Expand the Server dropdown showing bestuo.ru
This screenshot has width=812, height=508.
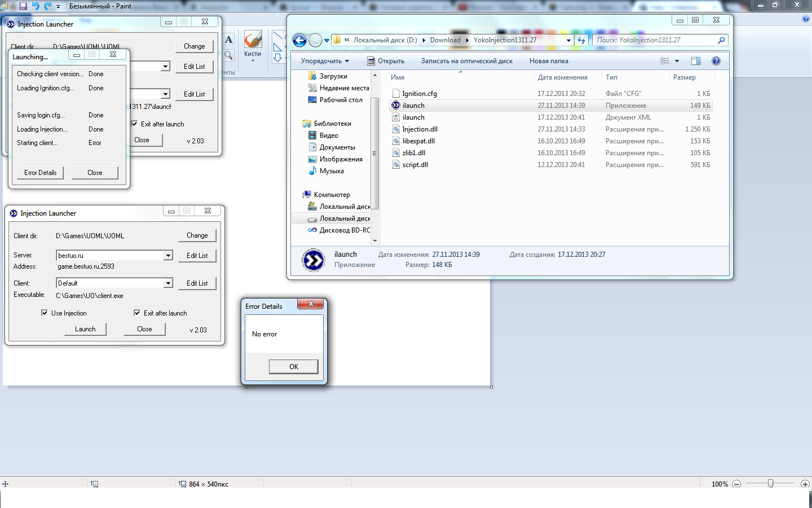tap(168, 256)
